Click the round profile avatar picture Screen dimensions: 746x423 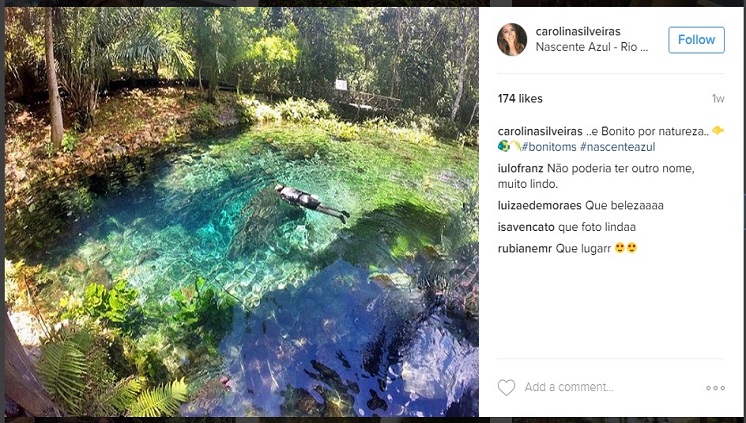[512, 40]
